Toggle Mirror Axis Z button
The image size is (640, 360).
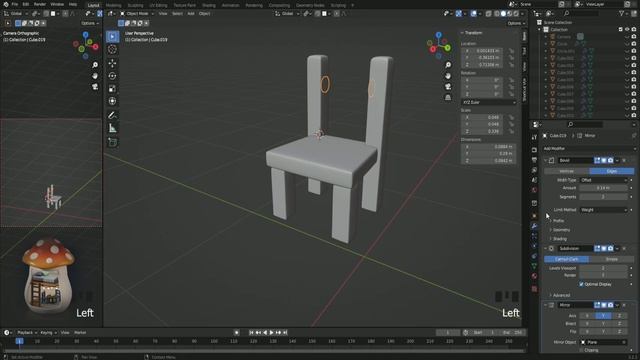(619, 316)
